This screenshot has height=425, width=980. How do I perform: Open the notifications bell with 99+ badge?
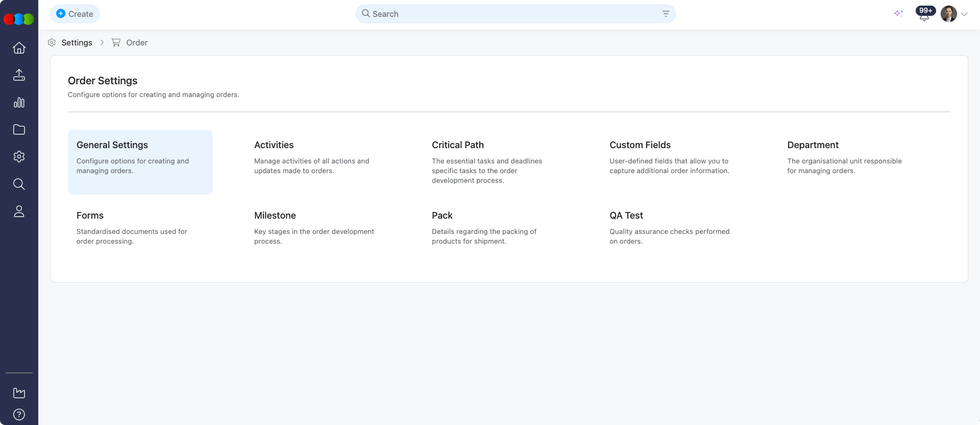(924, 14)
